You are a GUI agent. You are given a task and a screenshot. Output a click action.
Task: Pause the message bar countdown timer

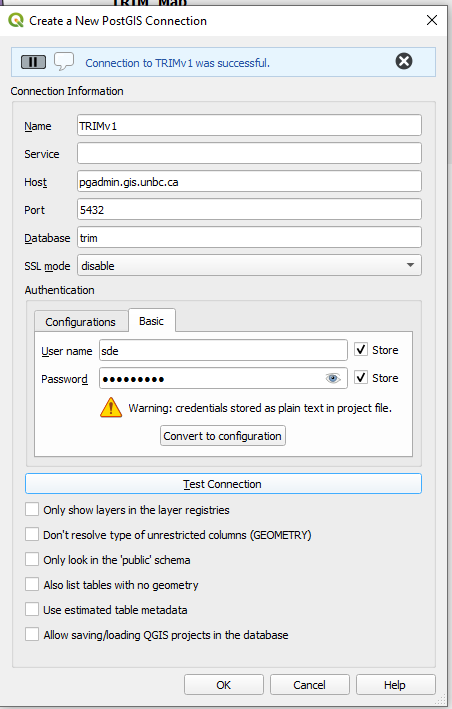tap(33, 62)
